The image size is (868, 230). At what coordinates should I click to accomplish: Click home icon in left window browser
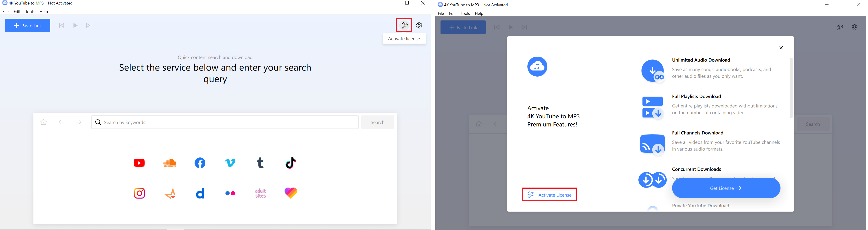(44, 122)
